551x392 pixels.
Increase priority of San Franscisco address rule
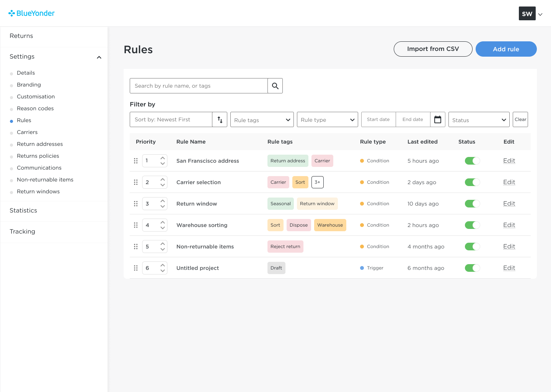(163, 158)
